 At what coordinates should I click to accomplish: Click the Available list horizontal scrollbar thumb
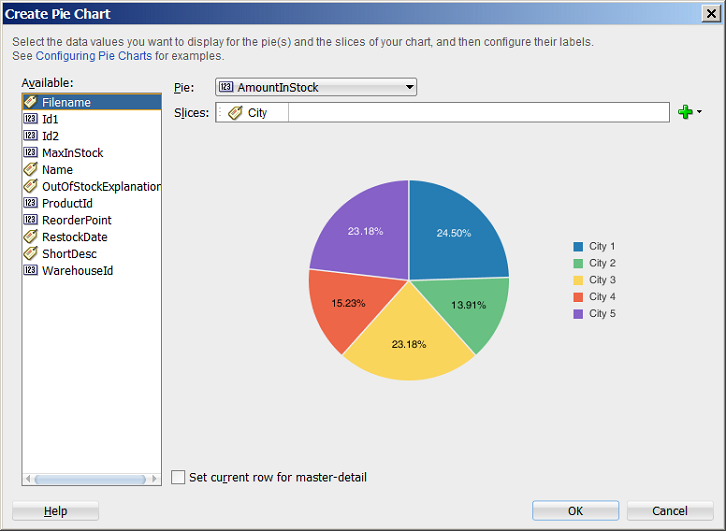90,479
